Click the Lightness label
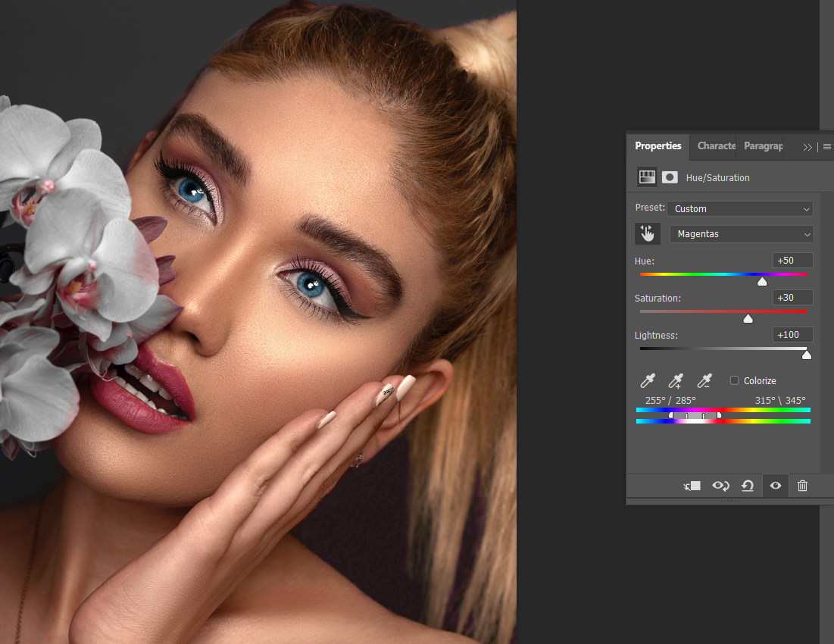Image resolution: width=834 pixels, height=644 pixels. tap(656, 336)
